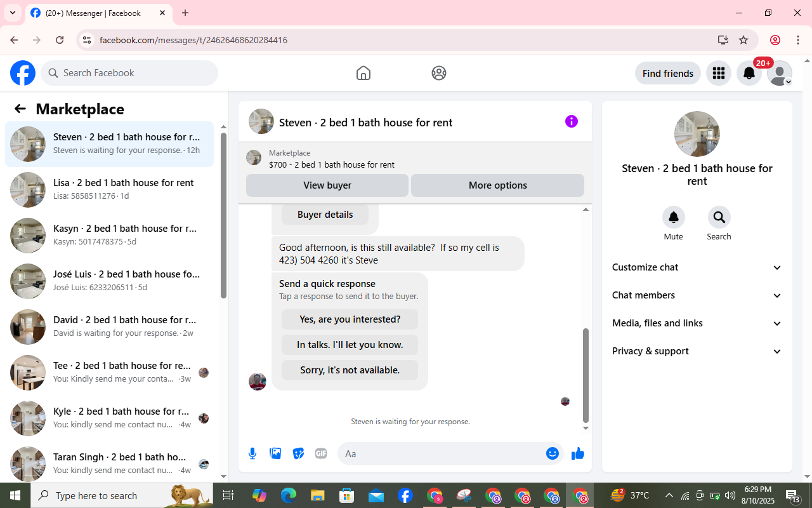The height and width of the screenshot is (508, 812).
Task: Click the More options button
Action: point(497,185)
